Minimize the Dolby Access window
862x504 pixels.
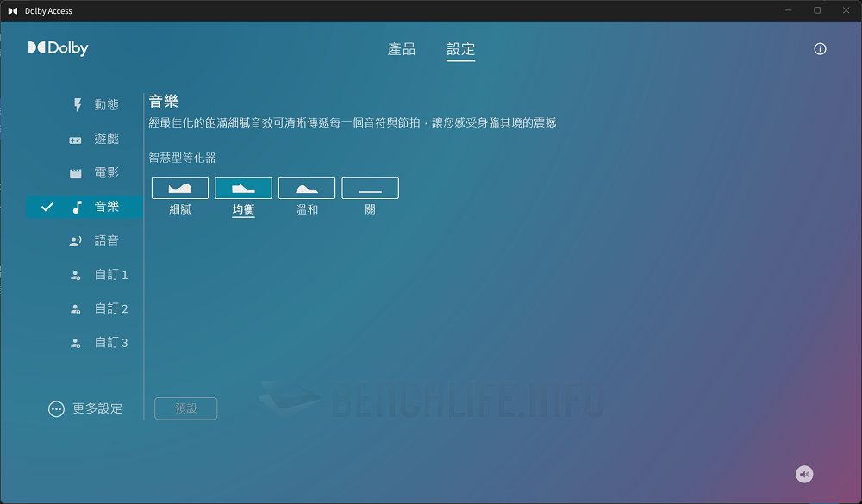pyautogui.click(x=789, y=10)
